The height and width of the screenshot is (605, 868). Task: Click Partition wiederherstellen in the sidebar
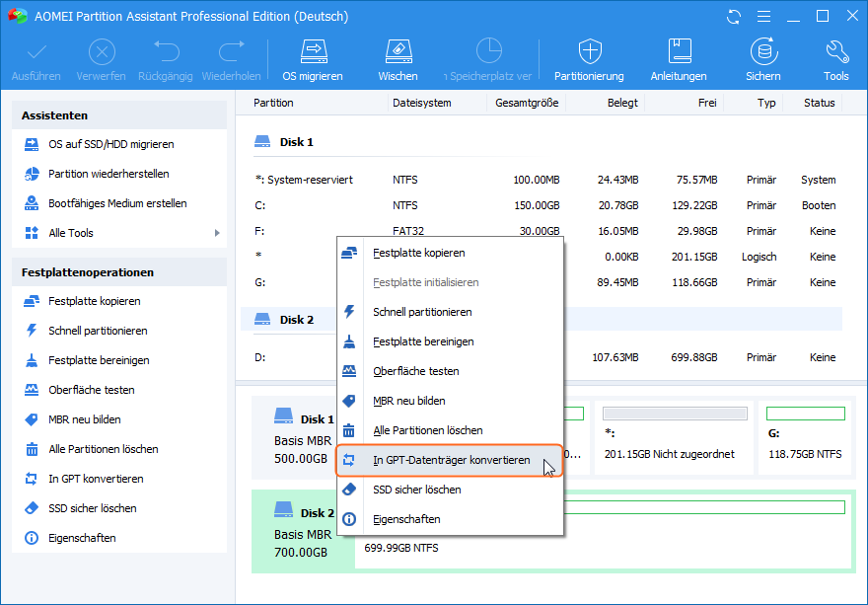point(108,174)
